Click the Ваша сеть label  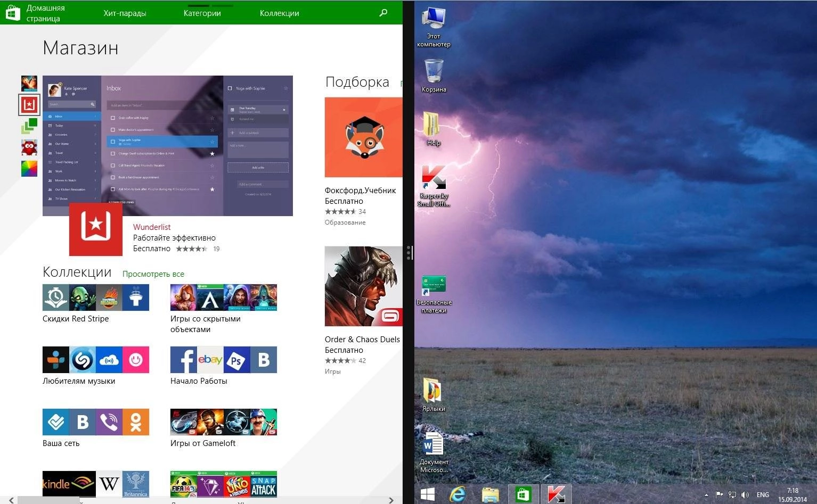point(61,443)
